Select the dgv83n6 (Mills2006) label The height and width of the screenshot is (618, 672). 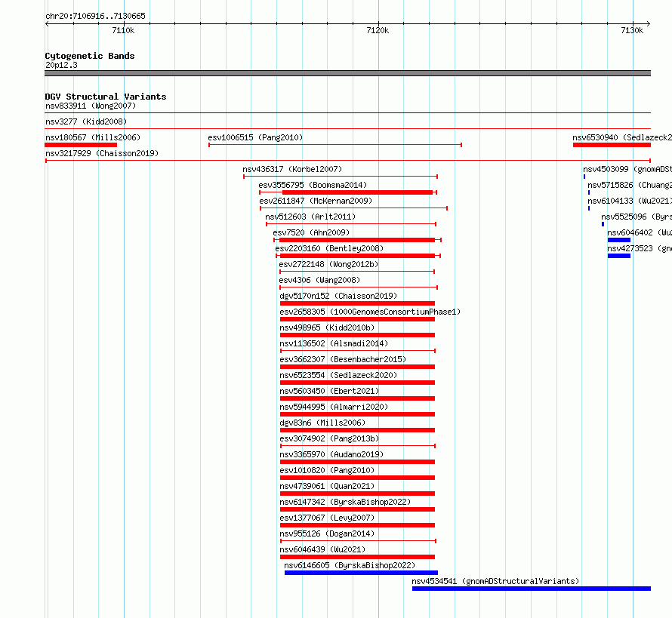322,423
